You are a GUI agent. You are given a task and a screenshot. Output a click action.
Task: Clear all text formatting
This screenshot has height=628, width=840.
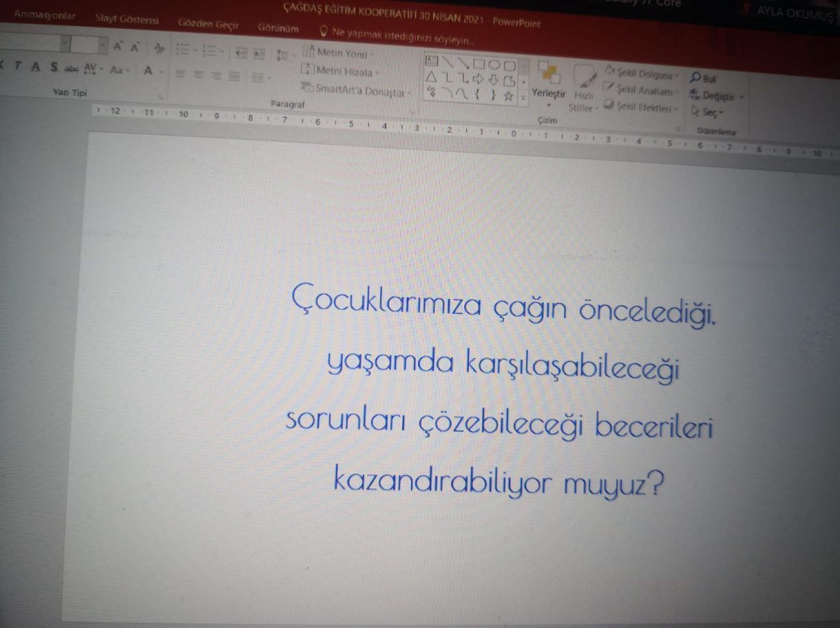tap(160, 48)
